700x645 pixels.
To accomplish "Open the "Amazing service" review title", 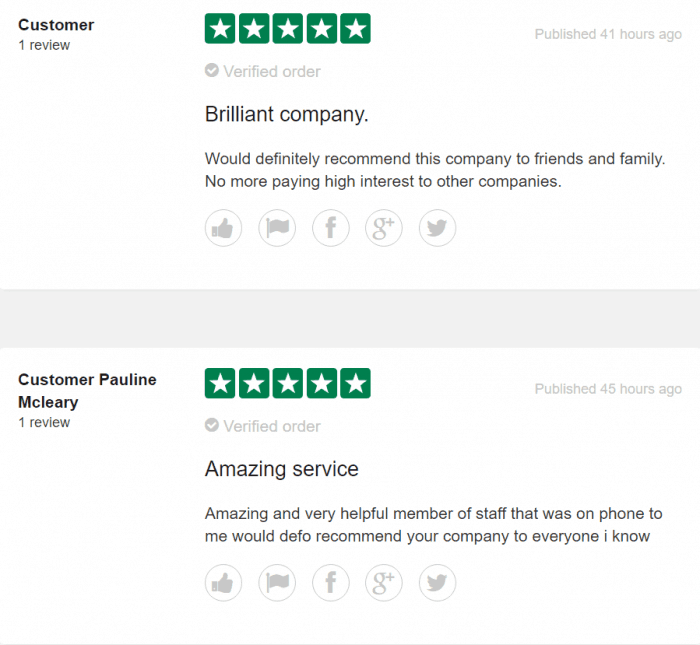I will pos(282,469).
